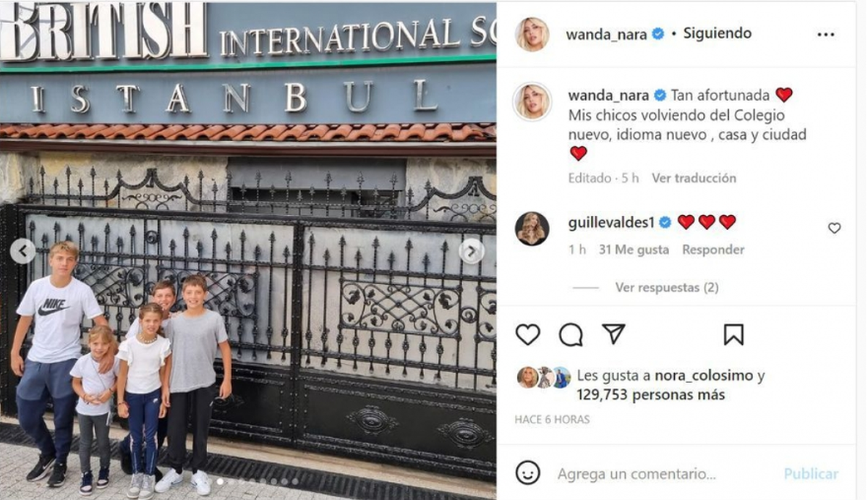Share the post via the paper plane icon
The height and width of the screenshot is (500, 868).
coord(613,334)
